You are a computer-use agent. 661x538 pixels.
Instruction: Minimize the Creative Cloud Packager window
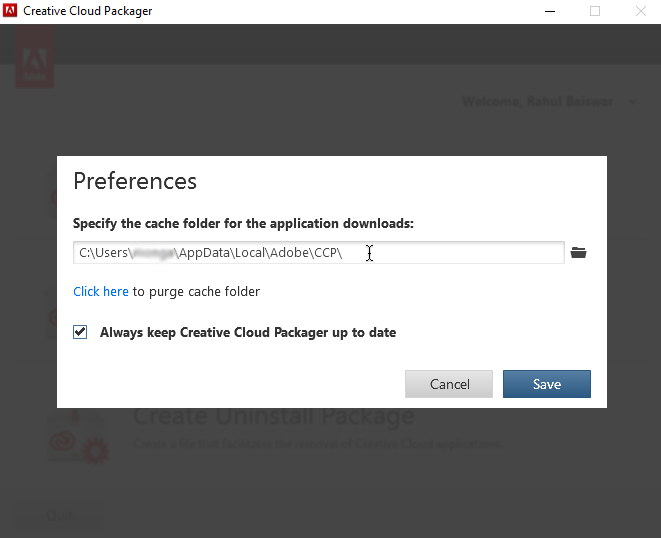click(550, 11)
